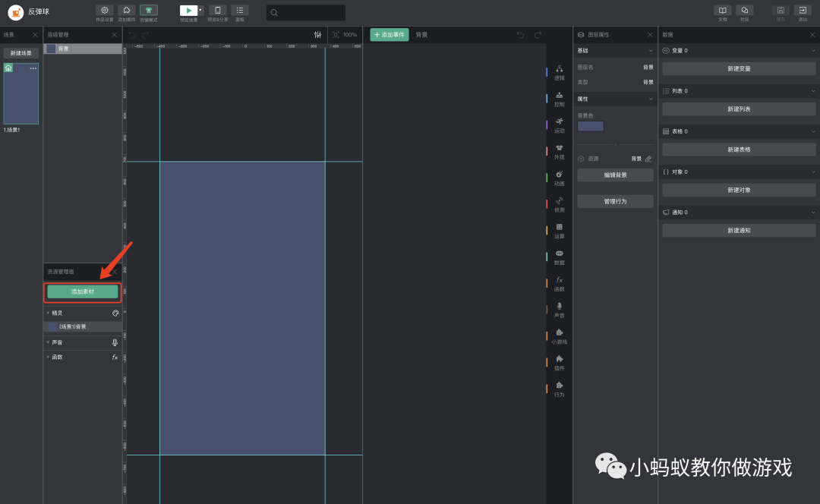
Task: Open the 数据 data block category
Action: [559, 258]
